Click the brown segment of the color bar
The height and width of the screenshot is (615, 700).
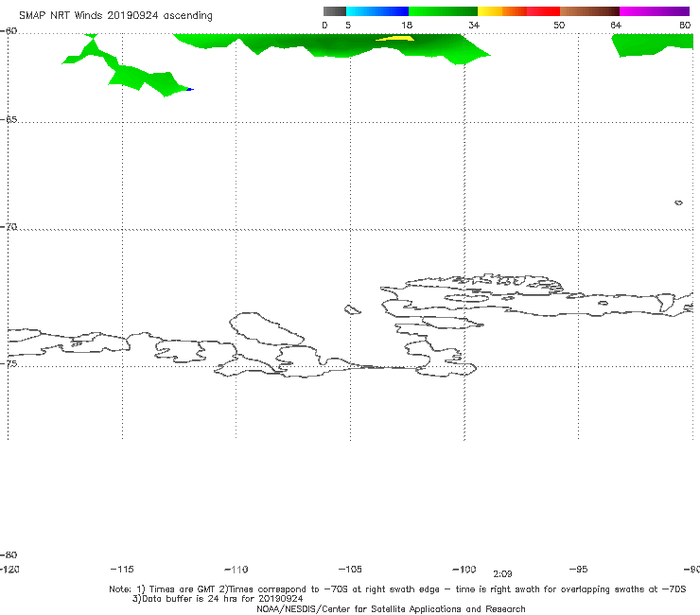tap(589, 11)
